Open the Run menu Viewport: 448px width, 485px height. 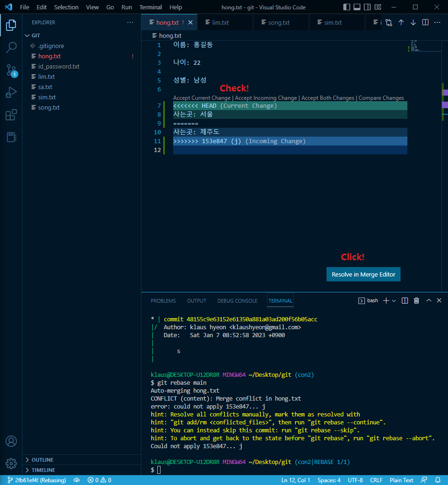(x=126, y=7)
